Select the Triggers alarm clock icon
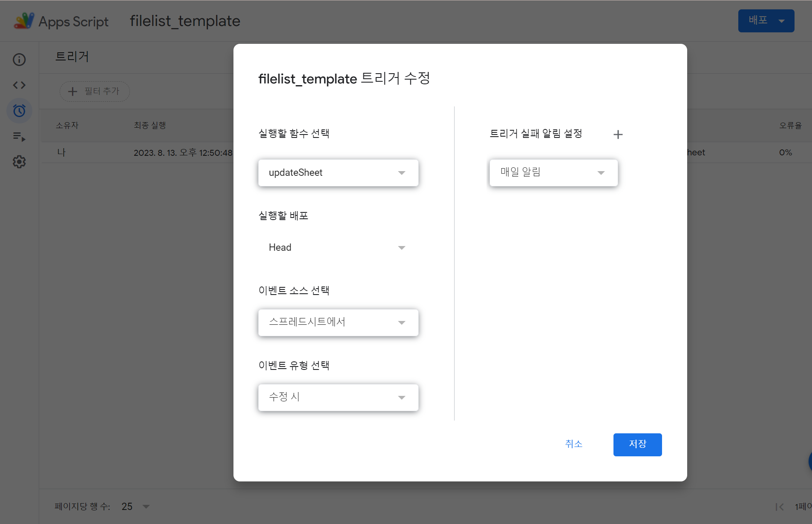This screenshot has height=524, width=812. point(19,111)
